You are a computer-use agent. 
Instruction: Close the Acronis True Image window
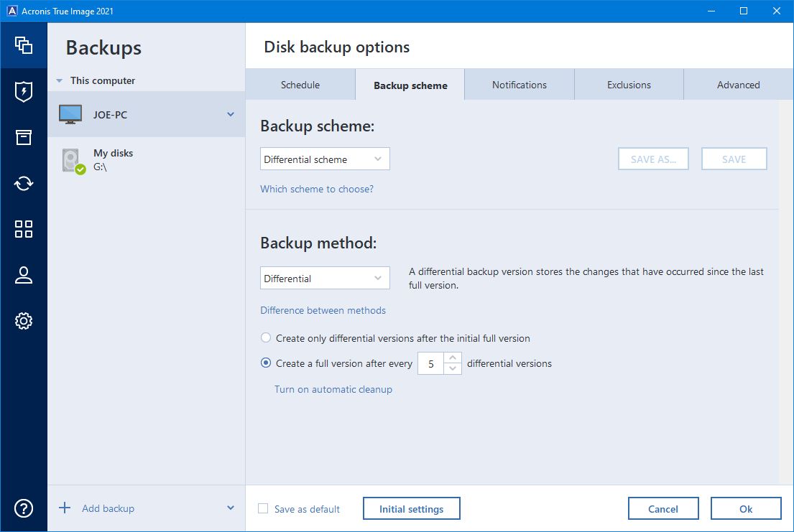click(x=776, y=11)
